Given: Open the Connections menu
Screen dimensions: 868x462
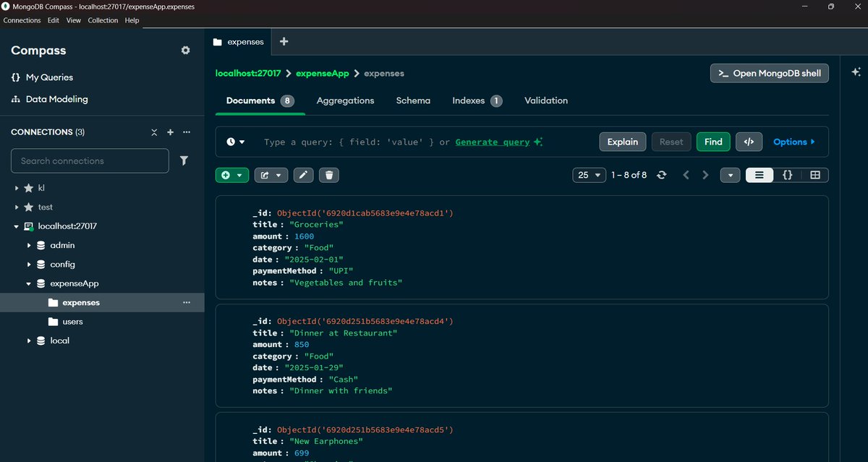Looking at the screenshot, I should (22, 20).
